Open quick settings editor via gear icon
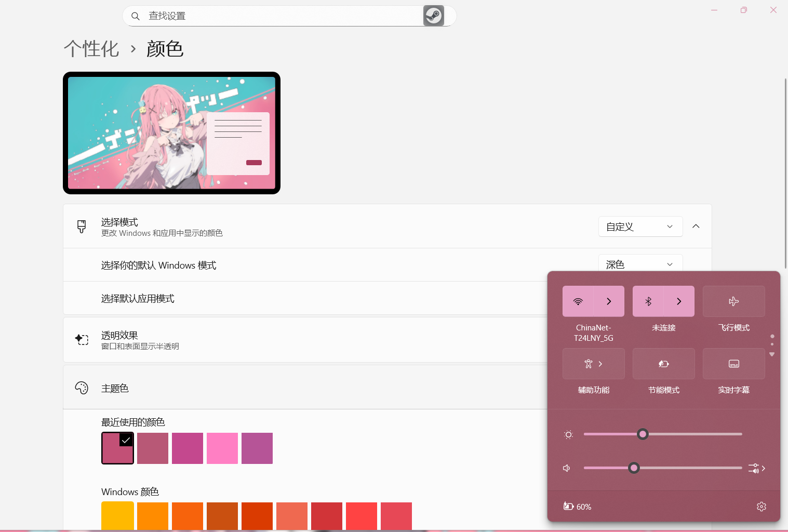The width and height of the screenshot is (788, 532). click(761, 506)
